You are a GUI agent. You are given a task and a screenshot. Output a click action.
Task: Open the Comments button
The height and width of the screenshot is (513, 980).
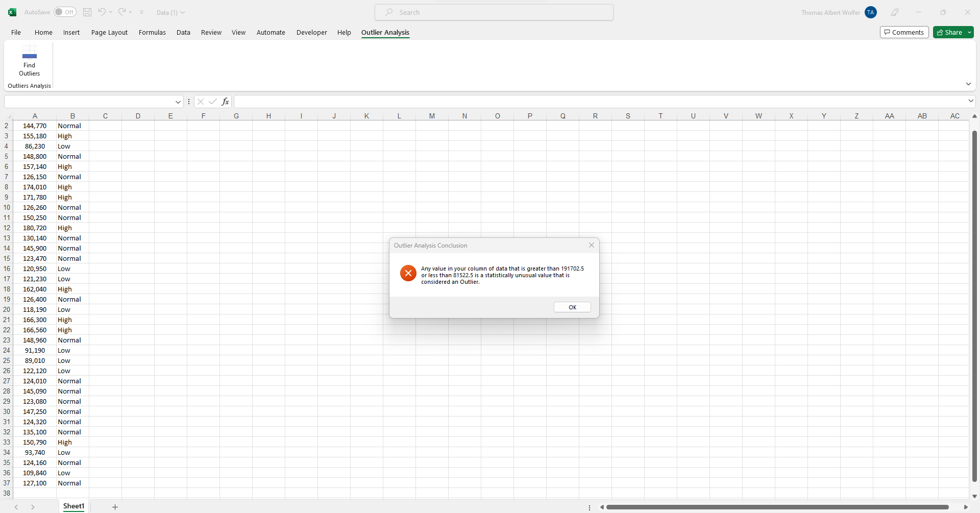(904, 33)
